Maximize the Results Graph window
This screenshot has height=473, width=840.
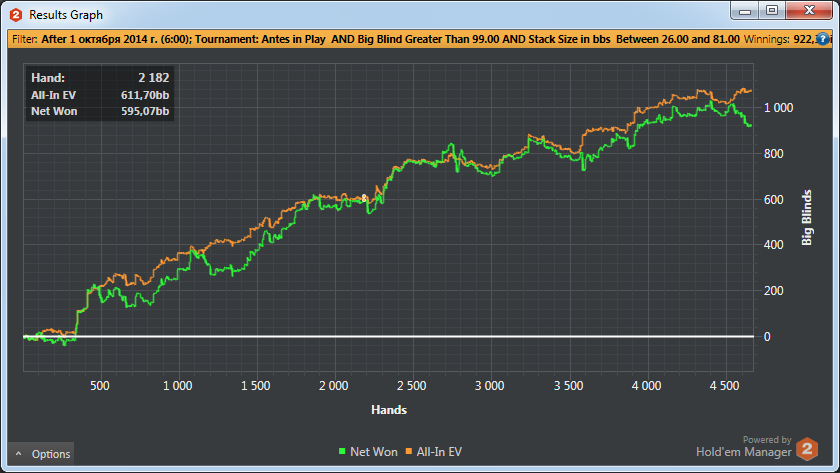point(772,11)
